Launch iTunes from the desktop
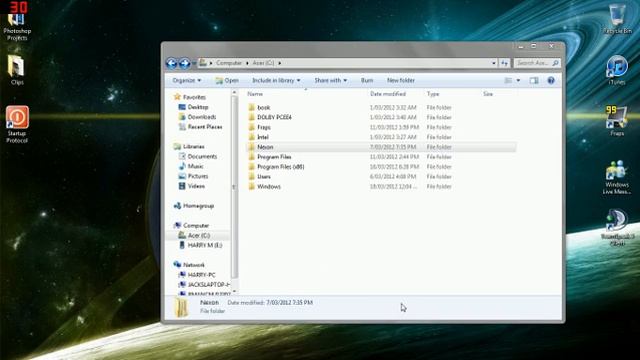This screenshot has width=640, height=360. [617, 70]
